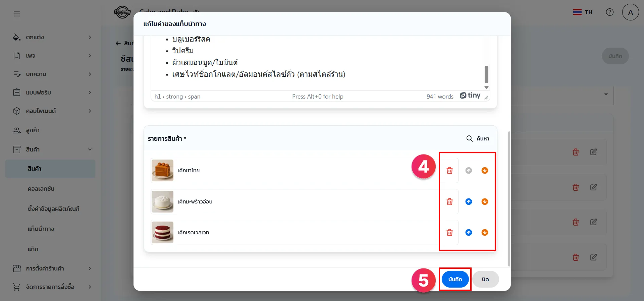This screenshot has height=301, width=644.
Task: Delete เค้กมะพร้าวอ่อน with trash icon
Action: (449, 201)
